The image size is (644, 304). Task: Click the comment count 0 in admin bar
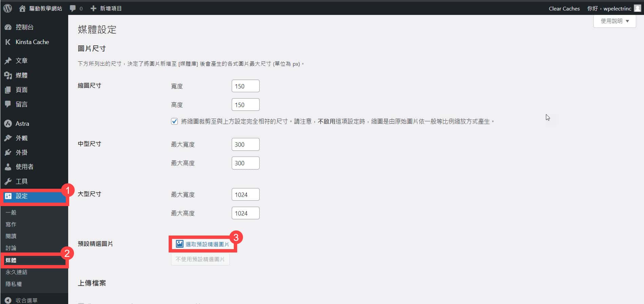pos(81,9)
